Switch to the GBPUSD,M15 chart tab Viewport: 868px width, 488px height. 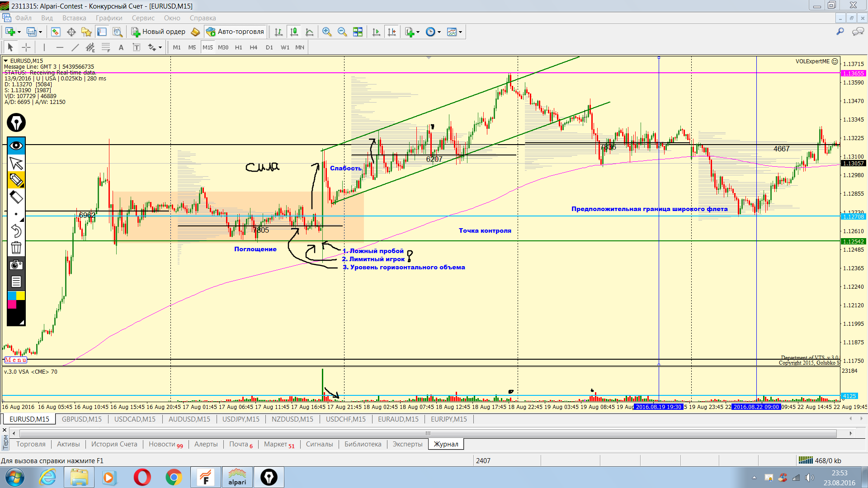pyautogui.click(x=82, y=419)
